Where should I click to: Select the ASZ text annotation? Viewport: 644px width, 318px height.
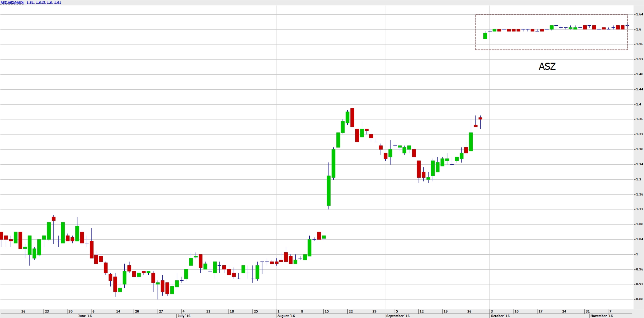point(547,66)
